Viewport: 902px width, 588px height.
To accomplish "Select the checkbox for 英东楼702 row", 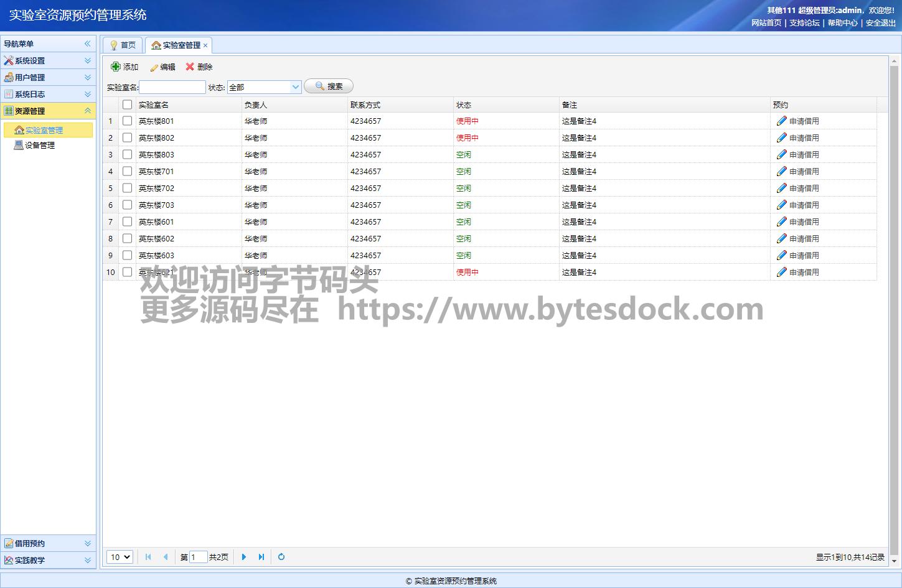I will tap(128, 188).
